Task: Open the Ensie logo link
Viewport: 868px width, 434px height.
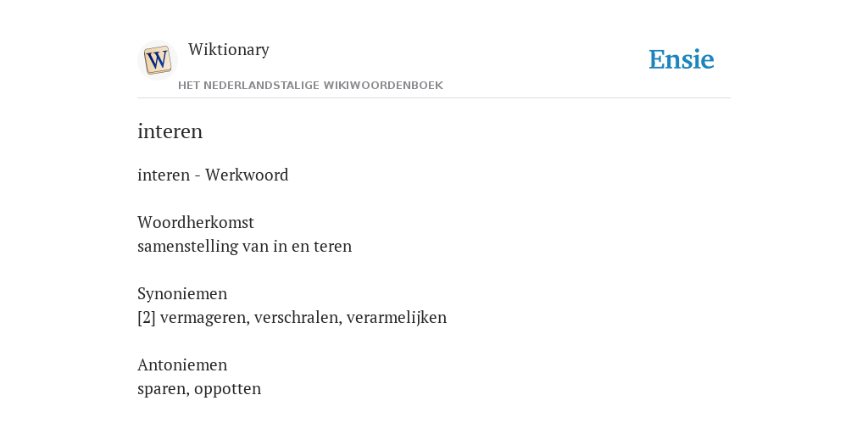Action: pos(682,59)
